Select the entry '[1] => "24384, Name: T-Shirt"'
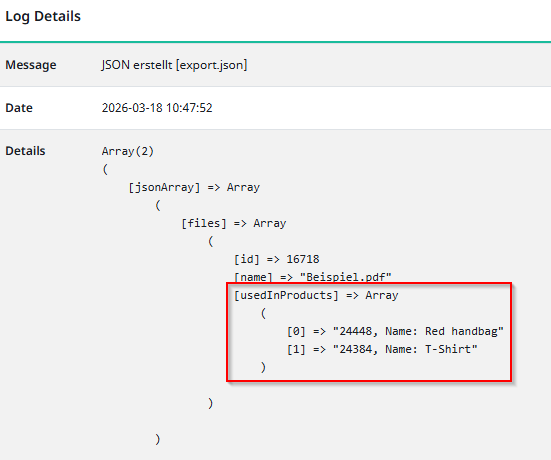The image size is (551, 460). [382, 349]
